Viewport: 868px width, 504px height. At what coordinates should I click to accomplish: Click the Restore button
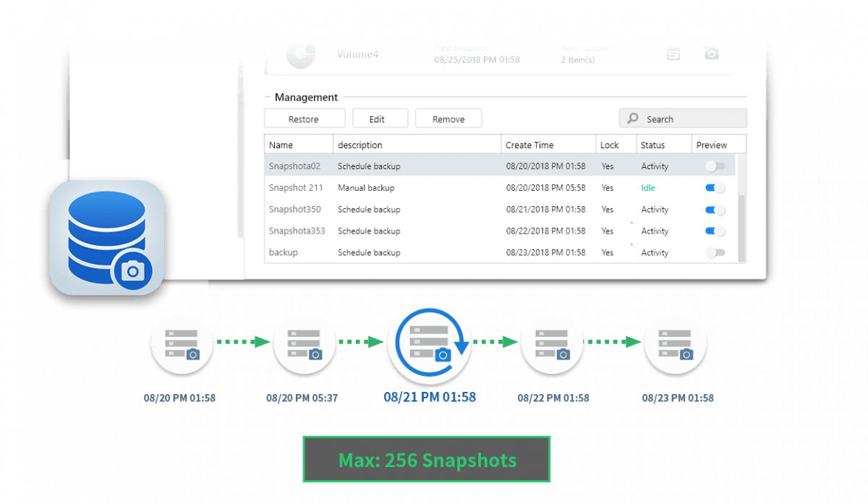pyautogui.click(x=303, y=119)
